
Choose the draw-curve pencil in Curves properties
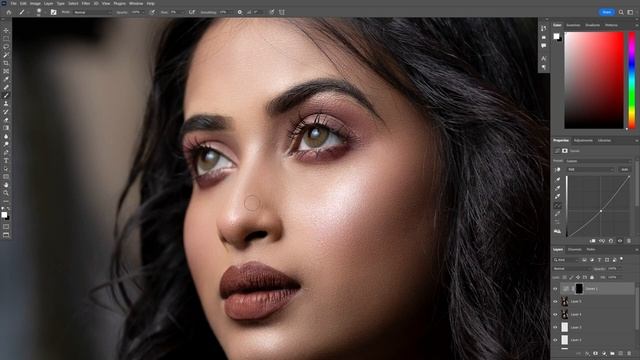[x=558, y=213]
